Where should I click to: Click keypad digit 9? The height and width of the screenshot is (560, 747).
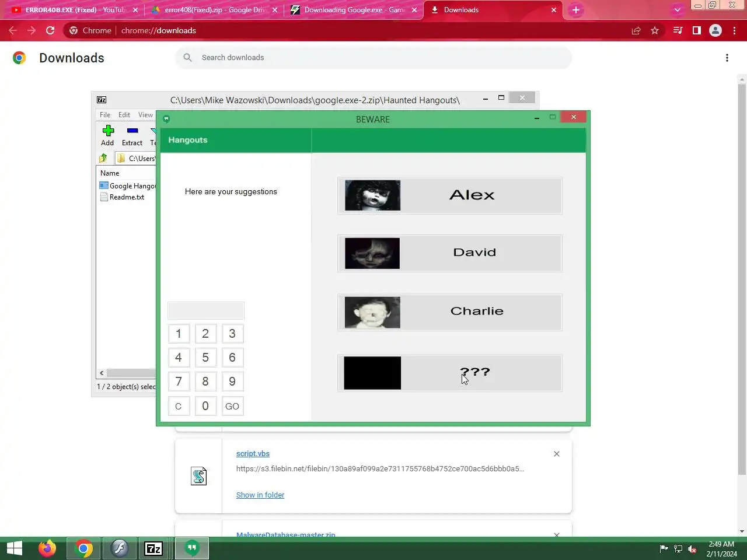pos(232,381)
